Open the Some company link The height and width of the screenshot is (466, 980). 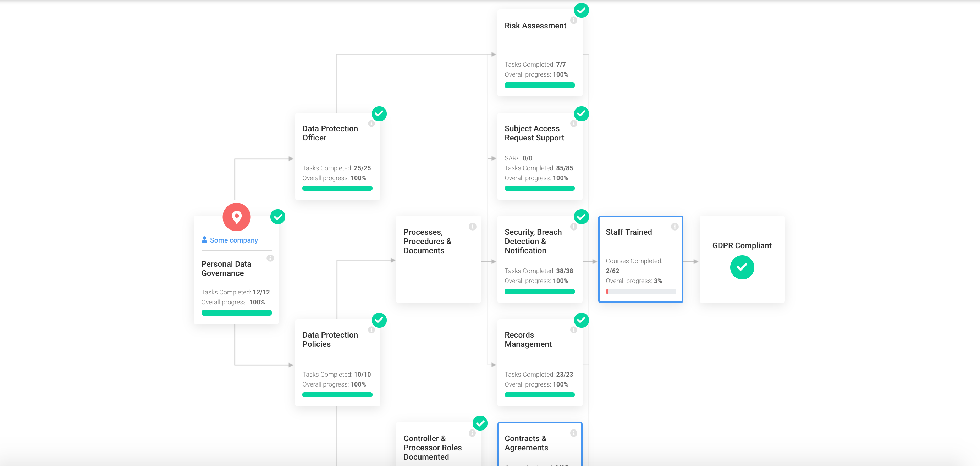click(x=233, y=240)
